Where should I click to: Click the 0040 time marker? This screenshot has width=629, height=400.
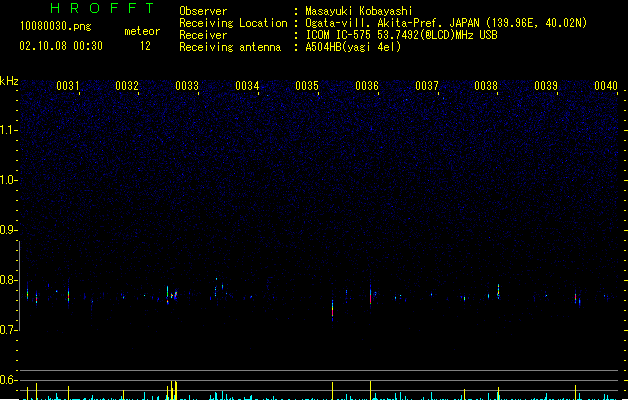click(x=606, y=85)
